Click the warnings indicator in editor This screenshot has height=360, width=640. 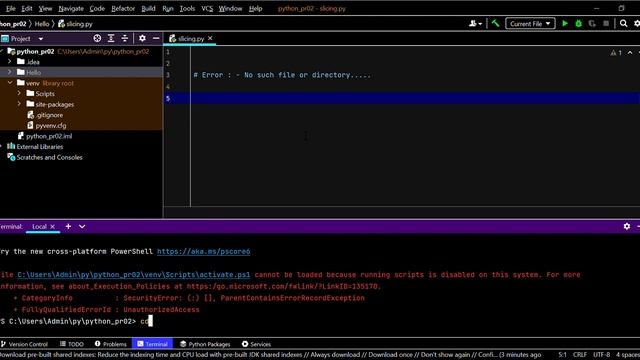click(x=616, y=53)
